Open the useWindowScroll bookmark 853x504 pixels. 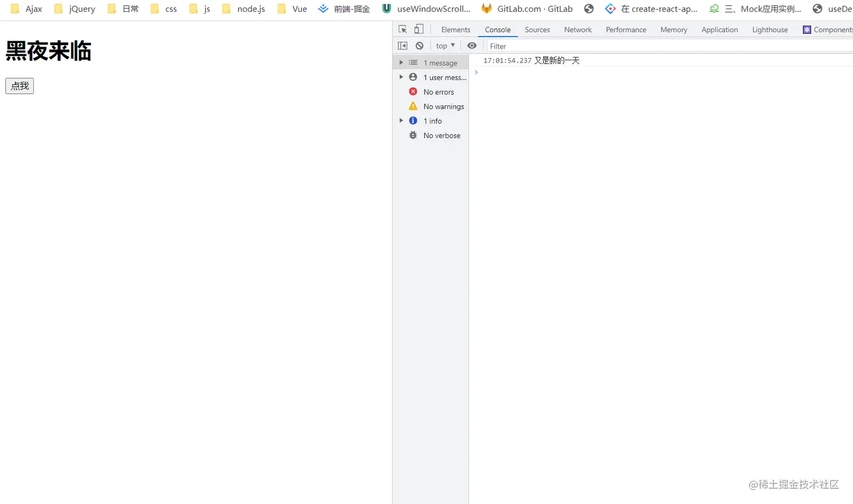[426, 9]
